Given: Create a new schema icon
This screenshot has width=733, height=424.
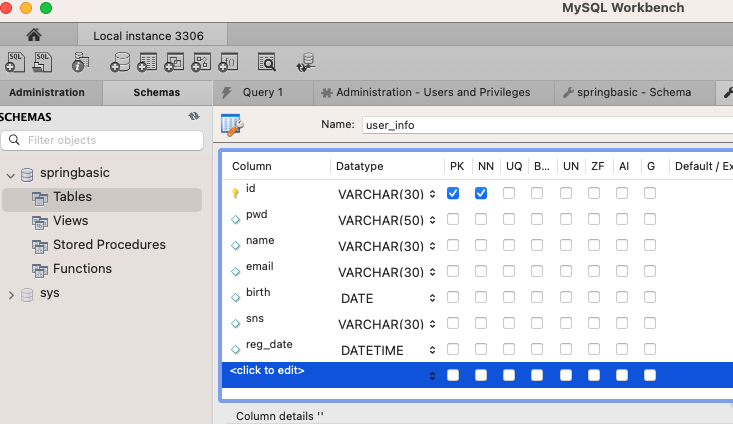Looking at the screenshot, I should point(120,62).
